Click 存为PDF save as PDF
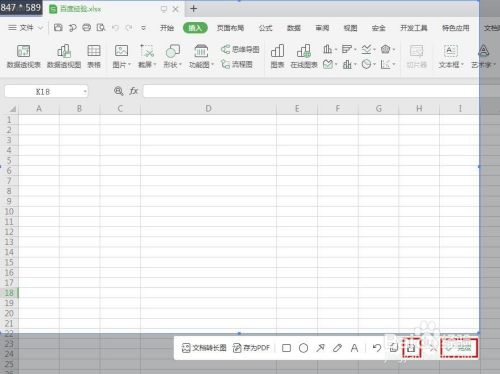Image resolution: width=500 pixels, height=374 pixels. coord(251,348)
